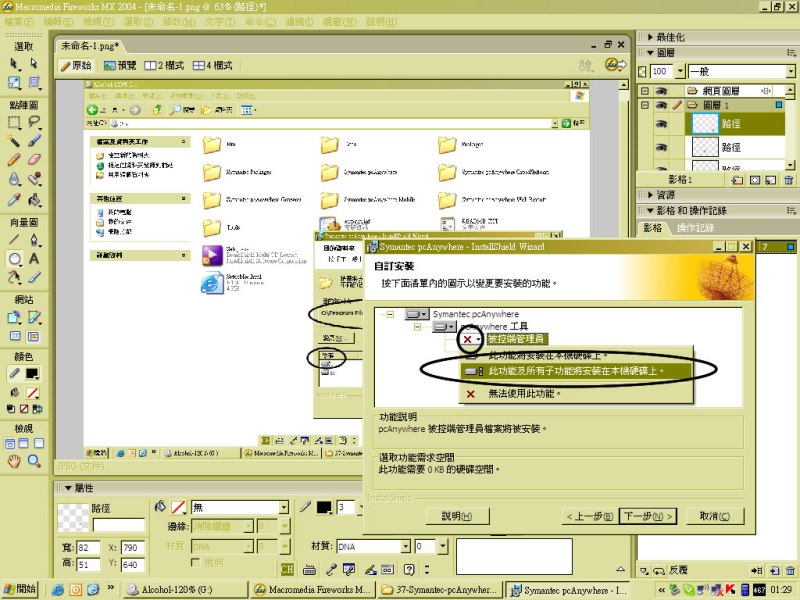Select the Paint Bucket tool
Screen dimensions: 800x600
34,199
